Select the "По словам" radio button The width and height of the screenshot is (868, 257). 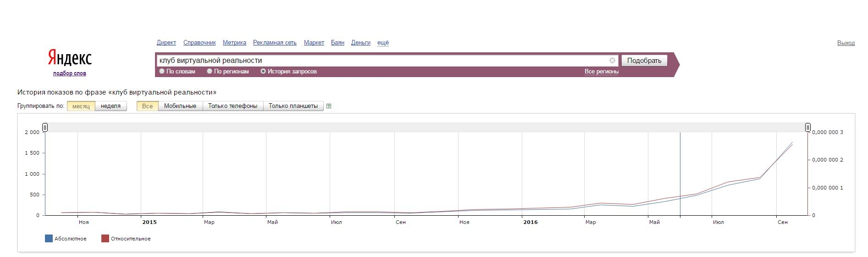pos(162,71)
